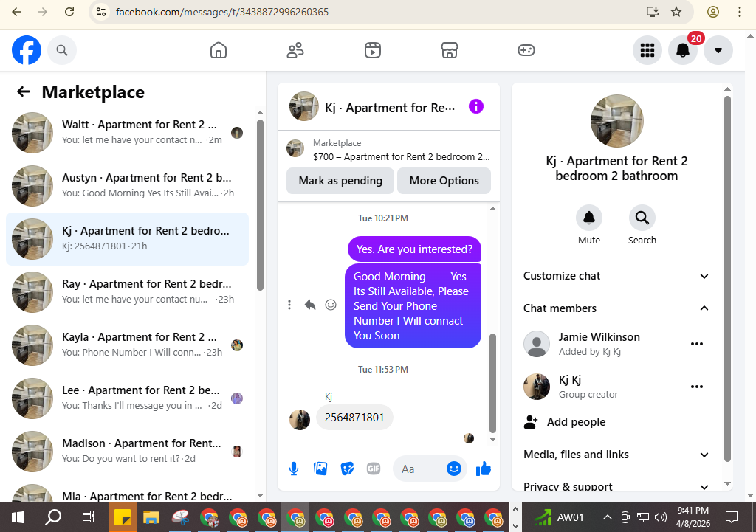Go to Home feed icon
Image resolution: width=756 pixels, height=532 pixels.
pyautogui.click(x=219, y=50)
